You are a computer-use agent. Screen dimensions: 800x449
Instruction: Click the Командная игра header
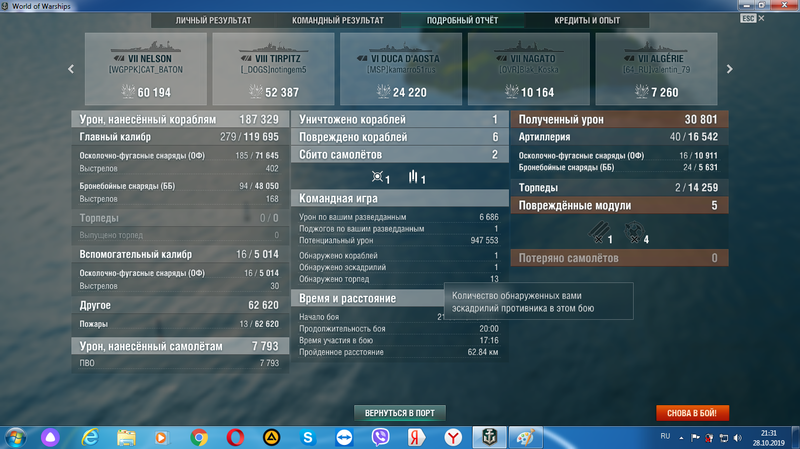pyautogui.click(x=399, y=198)
